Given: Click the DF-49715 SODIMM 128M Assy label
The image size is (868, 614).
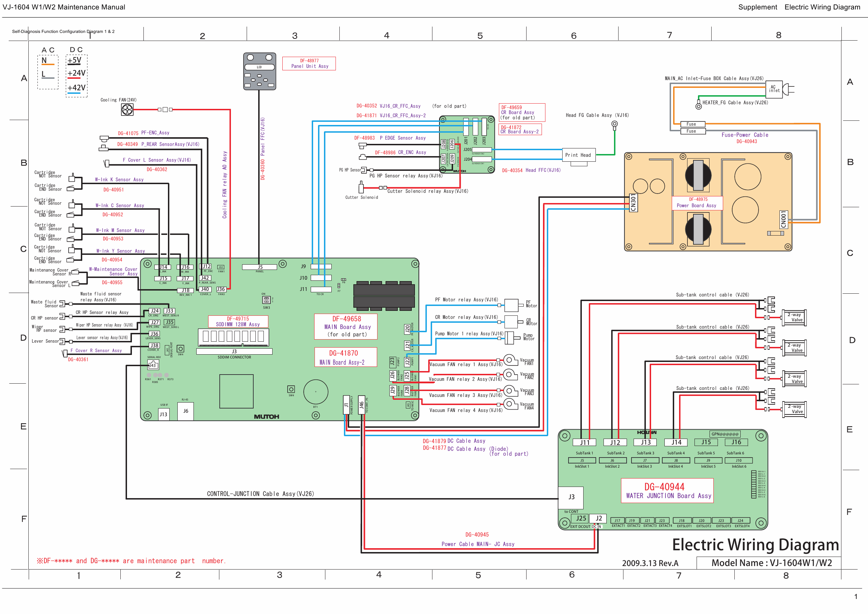Looking at the screenshot, I should point(238,322).
